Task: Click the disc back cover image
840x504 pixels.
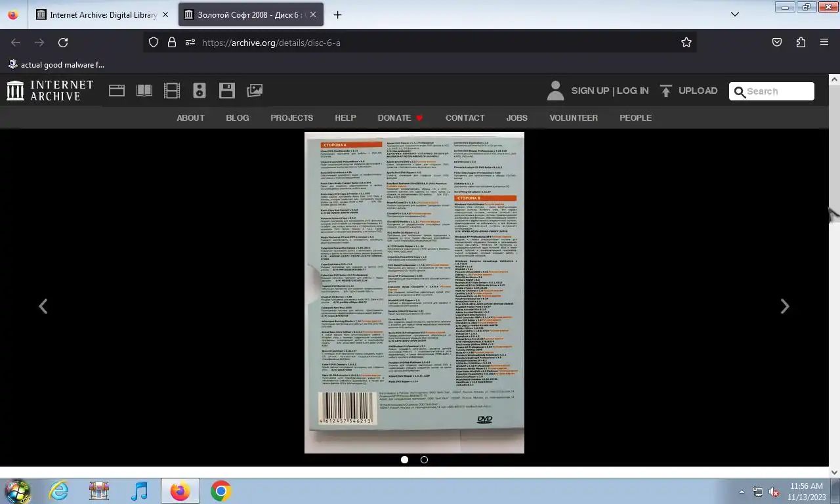Action: [x=414, y=293]
